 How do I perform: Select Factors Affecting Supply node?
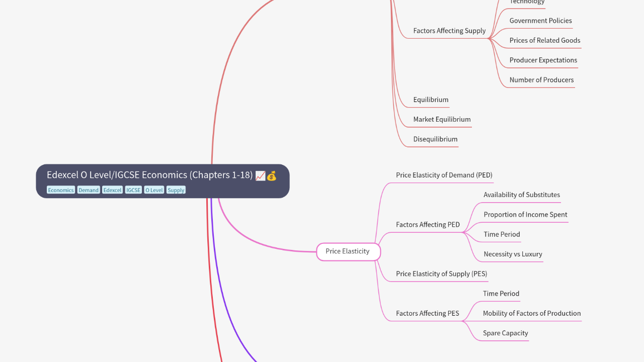pos(449,31)
